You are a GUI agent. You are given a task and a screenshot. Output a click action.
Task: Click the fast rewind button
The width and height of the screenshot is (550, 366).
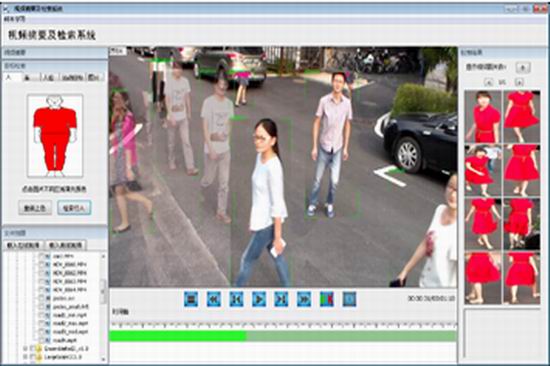[x=214, y=299]
